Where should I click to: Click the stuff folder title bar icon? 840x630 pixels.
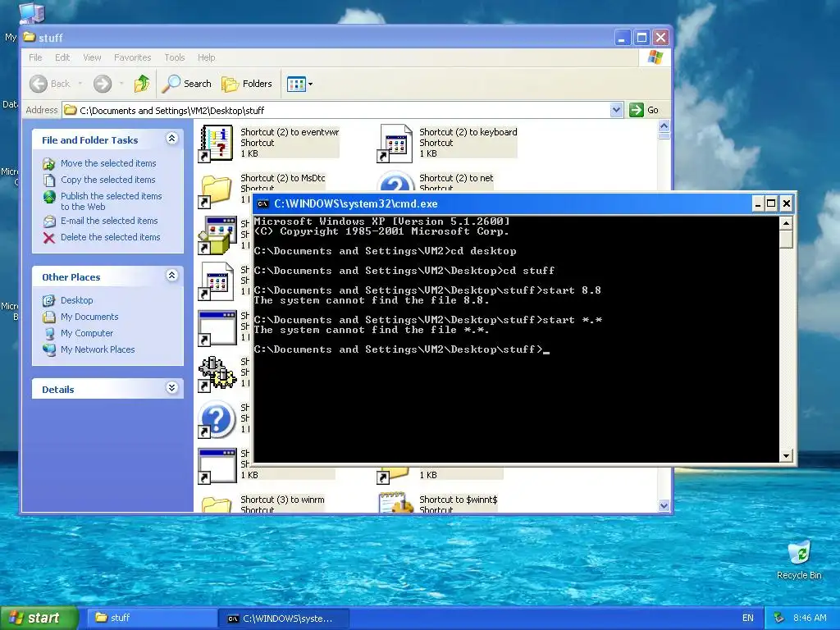(30, 37)
